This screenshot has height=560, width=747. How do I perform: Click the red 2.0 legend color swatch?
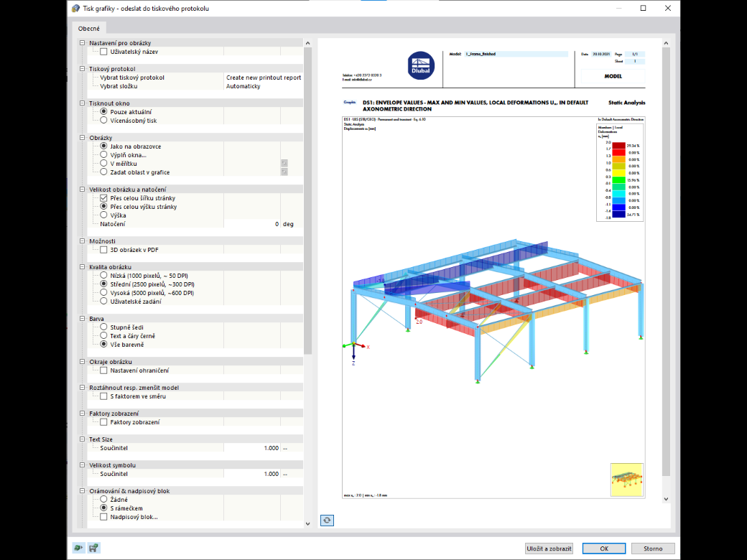click(x=618, y=146)
